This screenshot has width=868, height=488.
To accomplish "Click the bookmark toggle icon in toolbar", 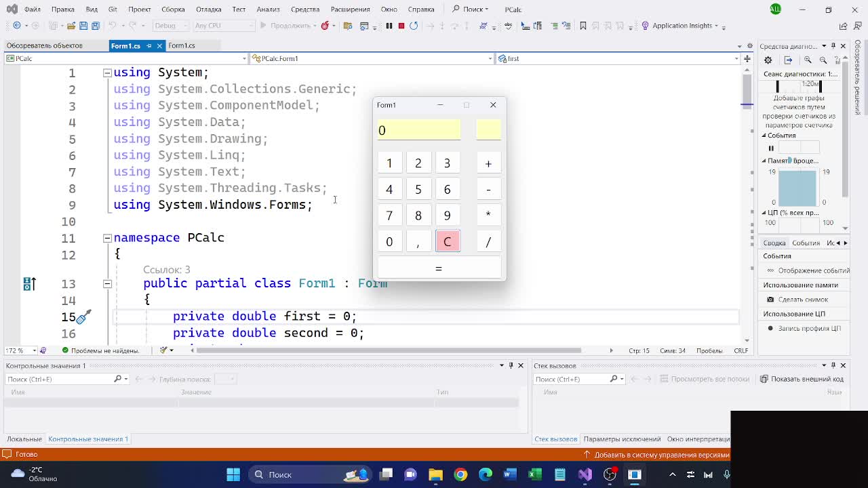I will 583,26.
